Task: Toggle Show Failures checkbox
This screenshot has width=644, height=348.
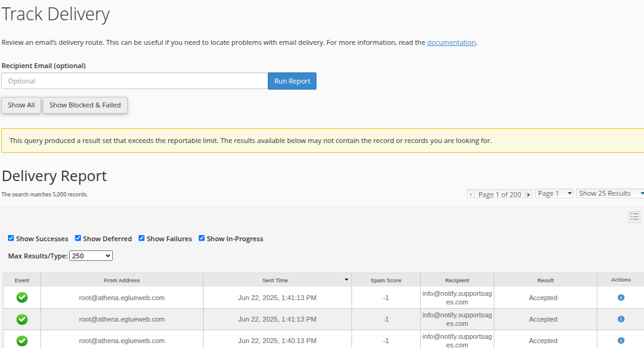Action: tap(141, 238)
